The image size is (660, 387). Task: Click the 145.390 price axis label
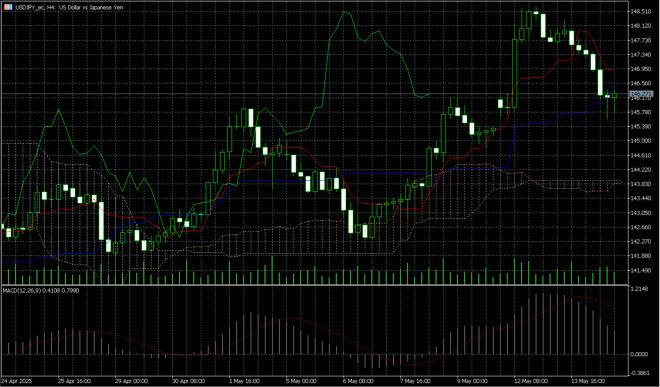tap(641, 126)
